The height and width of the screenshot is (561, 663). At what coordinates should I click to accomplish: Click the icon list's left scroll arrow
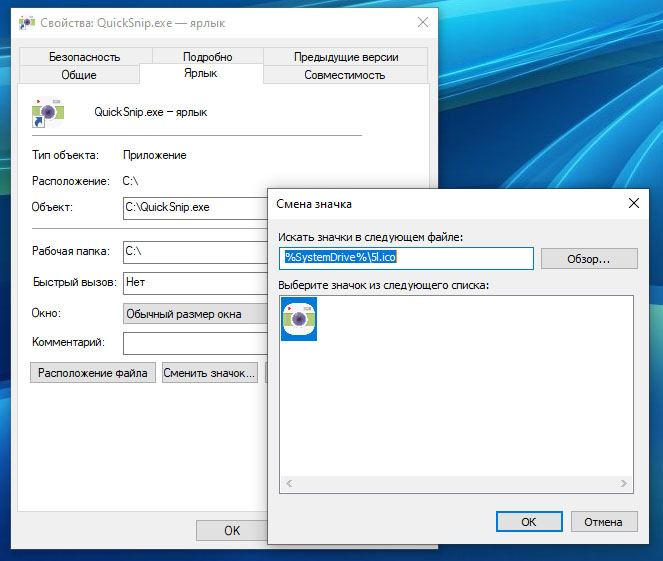(x=290, y=484)
